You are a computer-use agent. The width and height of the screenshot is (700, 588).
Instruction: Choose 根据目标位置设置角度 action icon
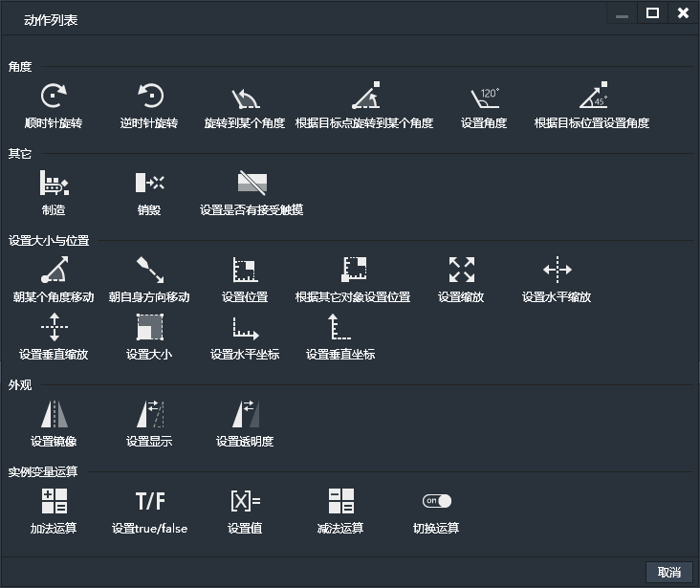592,97
